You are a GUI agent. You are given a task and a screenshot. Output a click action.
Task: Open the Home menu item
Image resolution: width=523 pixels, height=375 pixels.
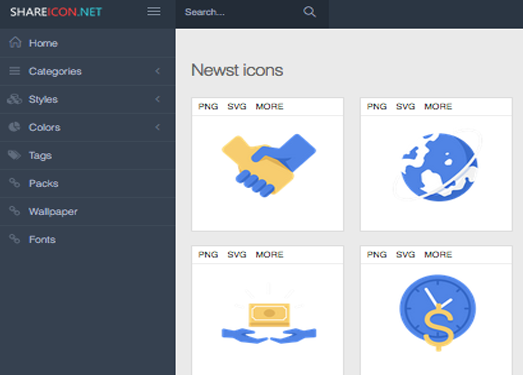click(x=87, y=43)
